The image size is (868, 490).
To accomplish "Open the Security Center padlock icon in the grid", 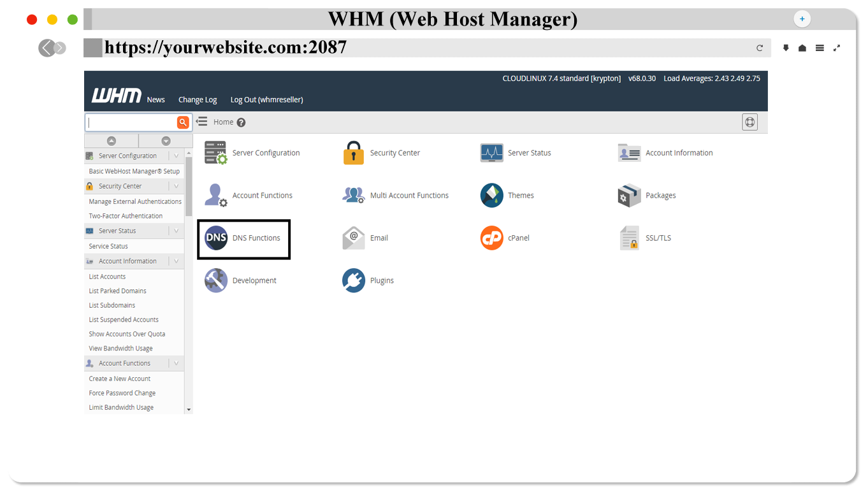I will pos(353,153).
